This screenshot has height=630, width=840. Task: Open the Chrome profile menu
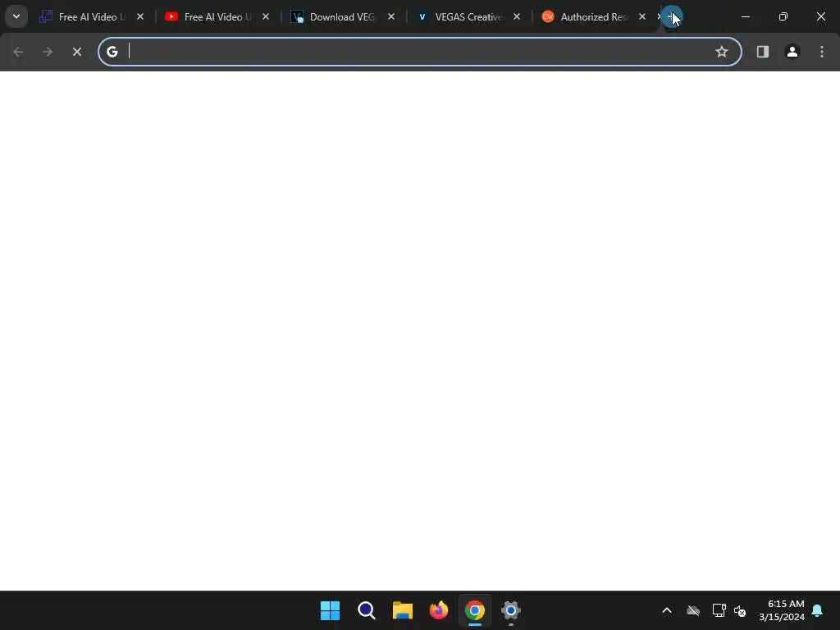tap(792, 52)
